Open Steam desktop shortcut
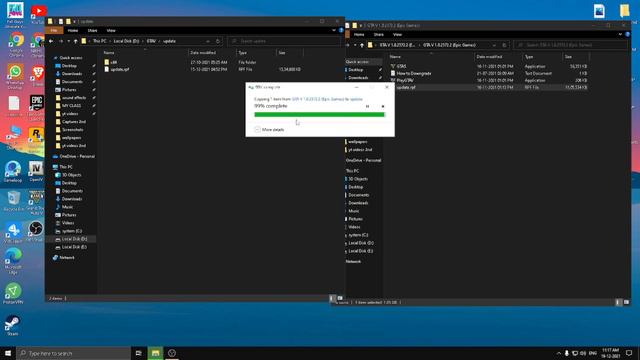Viewport: 640px width, 360px height. click(x=12, y=325)
